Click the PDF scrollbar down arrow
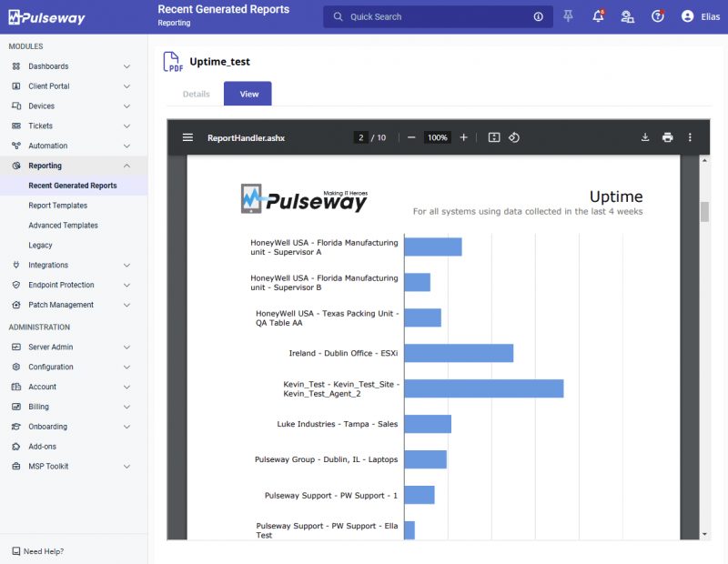 tap(704, 534)
